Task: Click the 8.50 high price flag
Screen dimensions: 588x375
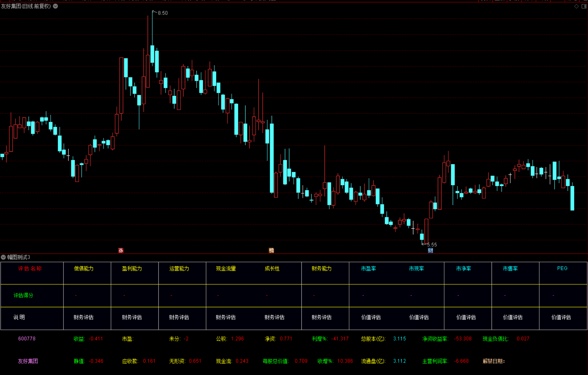Action: (162, 13)
